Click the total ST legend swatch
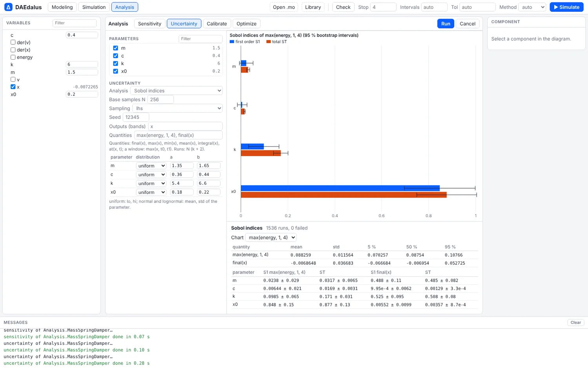Image resolution: width=588 pixels, height=368 pixels. (269, 42)
